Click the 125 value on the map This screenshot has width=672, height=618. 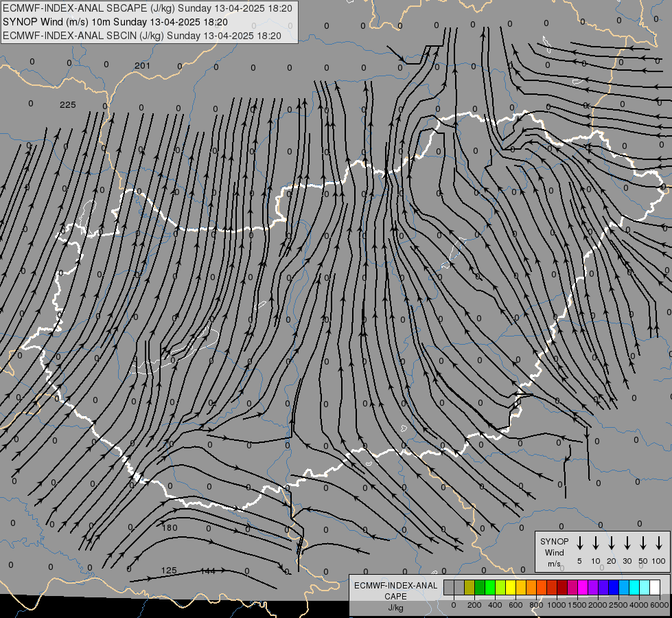point(169,571)
